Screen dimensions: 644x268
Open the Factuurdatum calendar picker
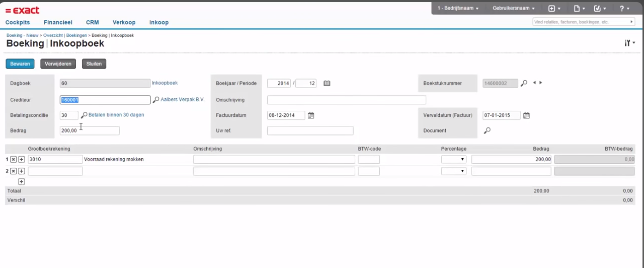pyautogui.click(x=311, y=115)
